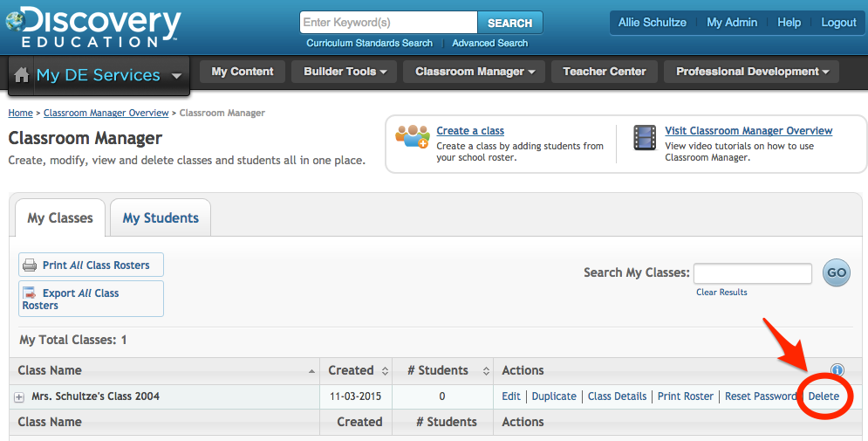Click the home icon beside My DE Services

point(21,75)
